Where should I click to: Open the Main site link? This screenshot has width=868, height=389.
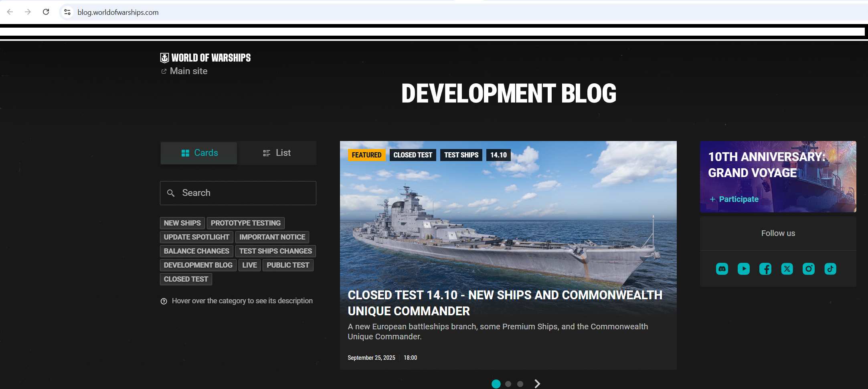[188, 71]
